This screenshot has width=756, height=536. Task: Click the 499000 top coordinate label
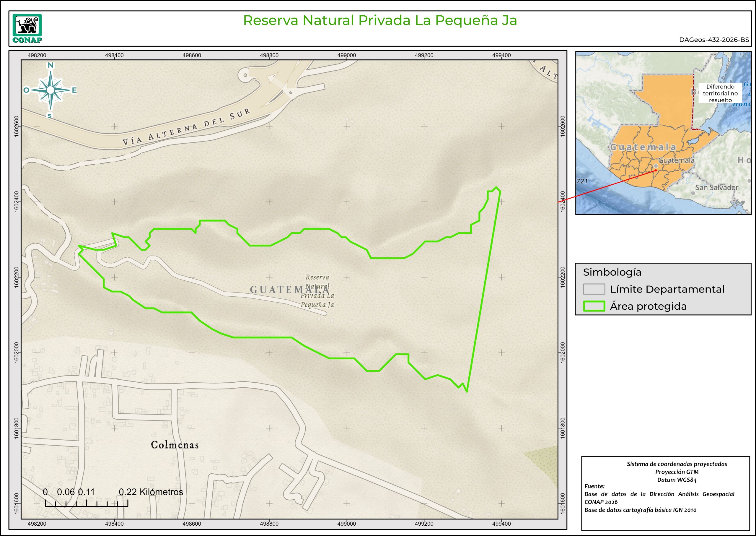346,56
